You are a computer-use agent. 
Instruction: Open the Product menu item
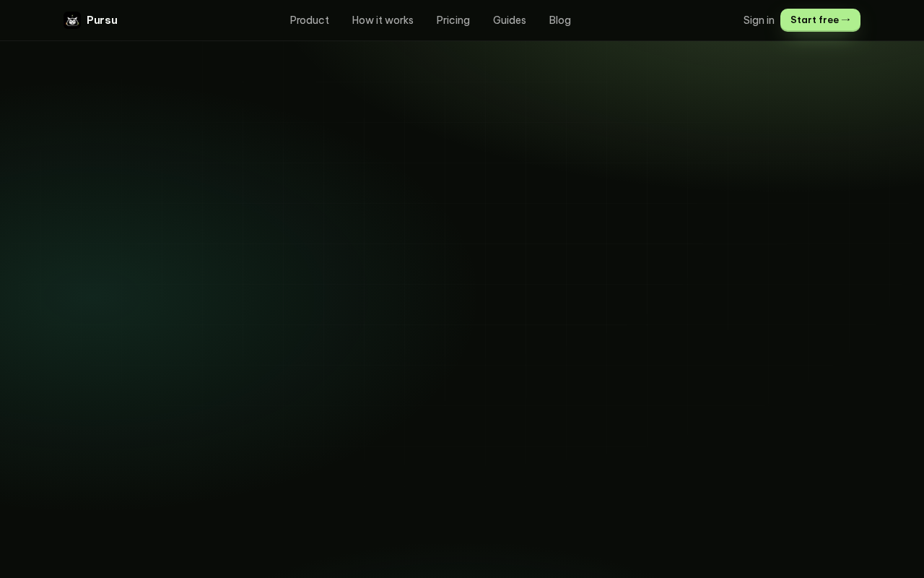tap(310, 20)
